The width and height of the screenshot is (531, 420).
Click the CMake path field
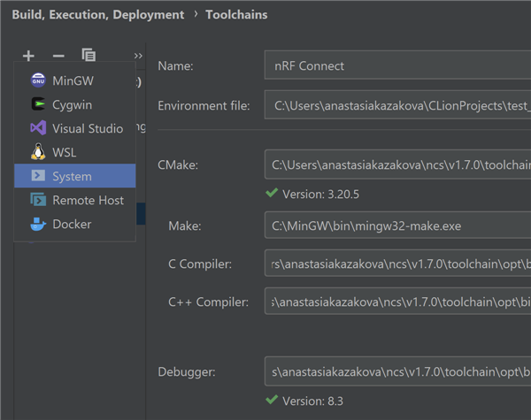coord(396,164)
